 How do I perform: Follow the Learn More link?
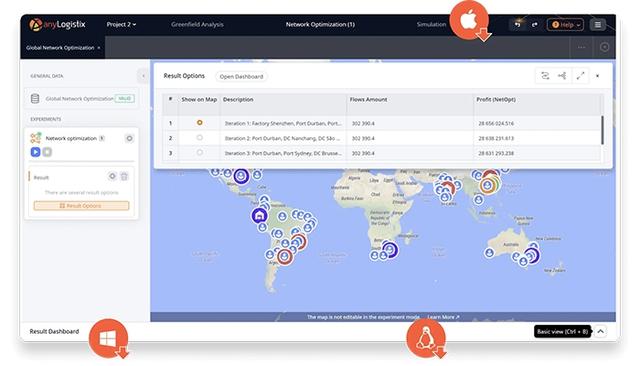tap(443, 317)
